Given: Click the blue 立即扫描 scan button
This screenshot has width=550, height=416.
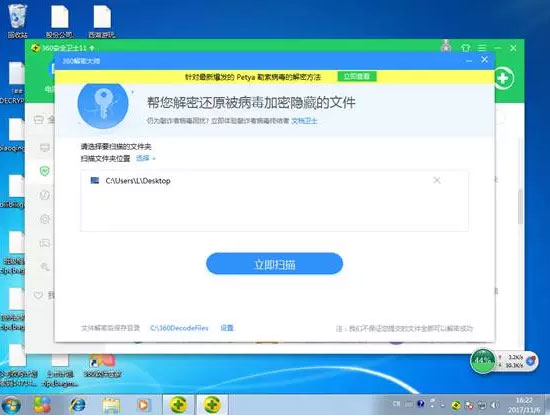Looking at the screenshot, I should [274, 264].
